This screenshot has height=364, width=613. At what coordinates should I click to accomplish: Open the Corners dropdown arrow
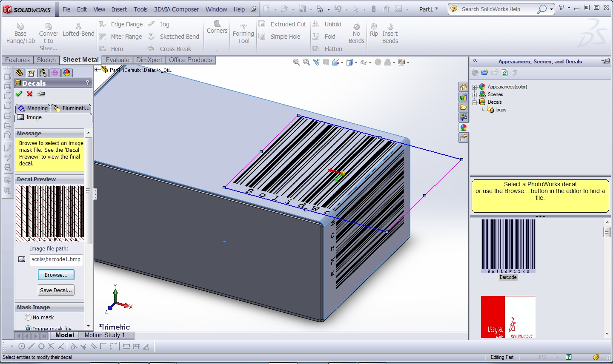[x=217, y=51]
